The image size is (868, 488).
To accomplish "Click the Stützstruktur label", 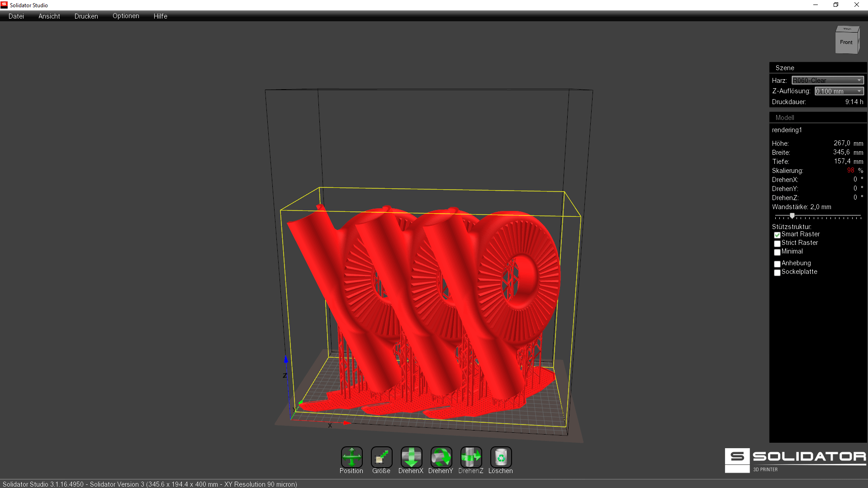I will pos(792,227).
